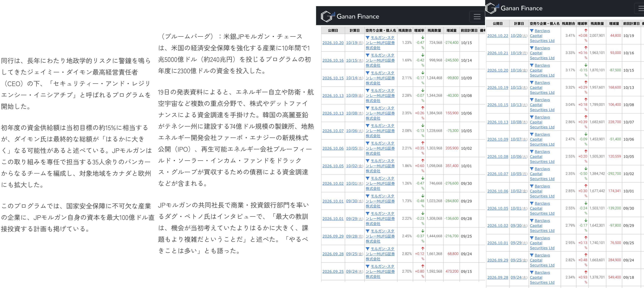Open publication date 2026.09.25 link

click(333, 272)
